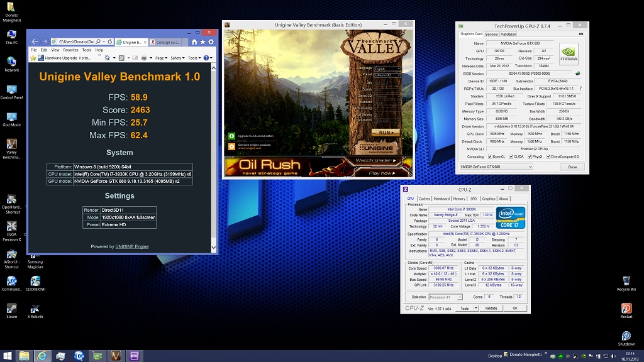Click BIOS save chip icon in GPU-Z
Viewport: 644px width, 362px height.
coord(578,74)
